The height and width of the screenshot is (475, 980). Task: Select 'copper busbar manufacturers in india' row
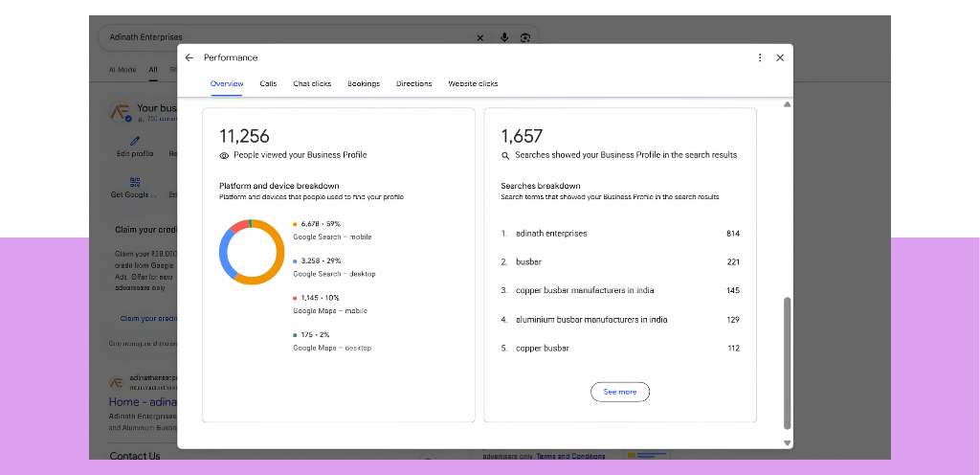(620, 290)
